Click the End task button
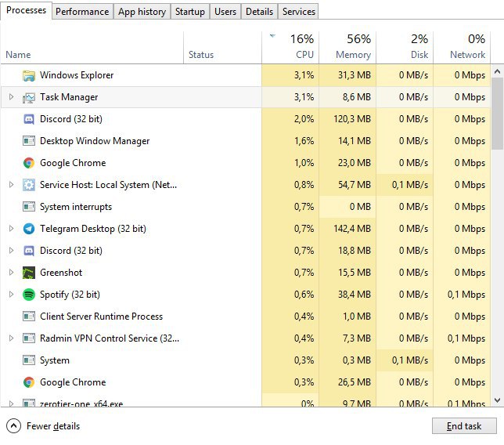The height and width of the screenshot is (445, 504). pyautogui.click(x=464, y=426)
